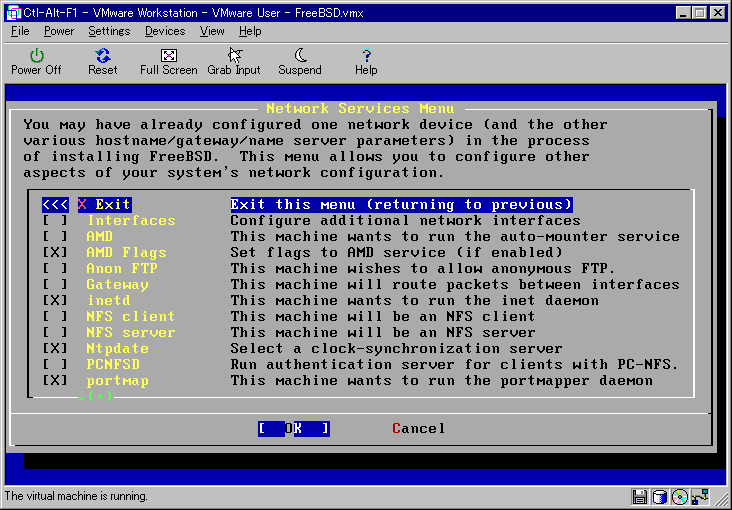Click the hard disk status icon
Viewport: 732px width, 510px height.
[659, 496]
